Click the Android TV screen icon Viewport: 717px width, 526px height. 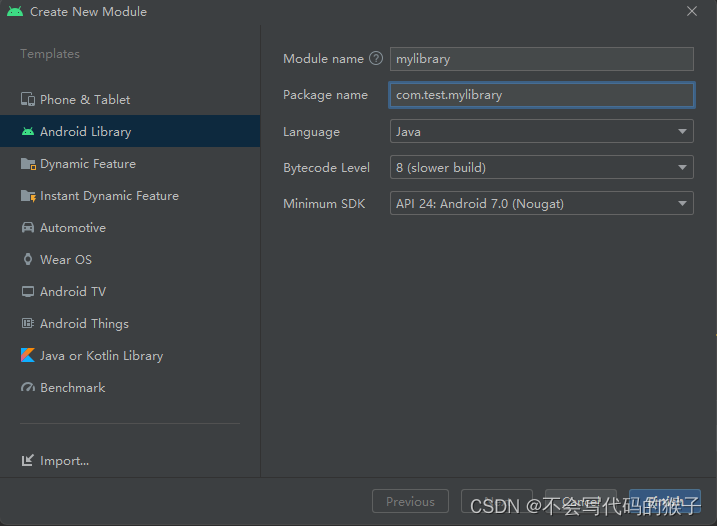pos(28,291)
